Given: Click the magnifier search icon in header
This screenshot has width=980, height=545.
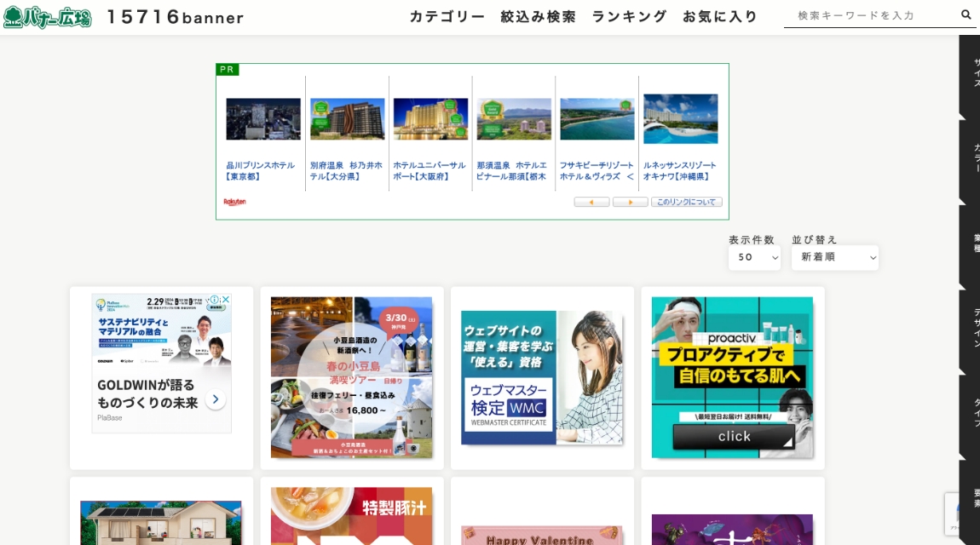Looking at the screenshot, I should point(966,15).
